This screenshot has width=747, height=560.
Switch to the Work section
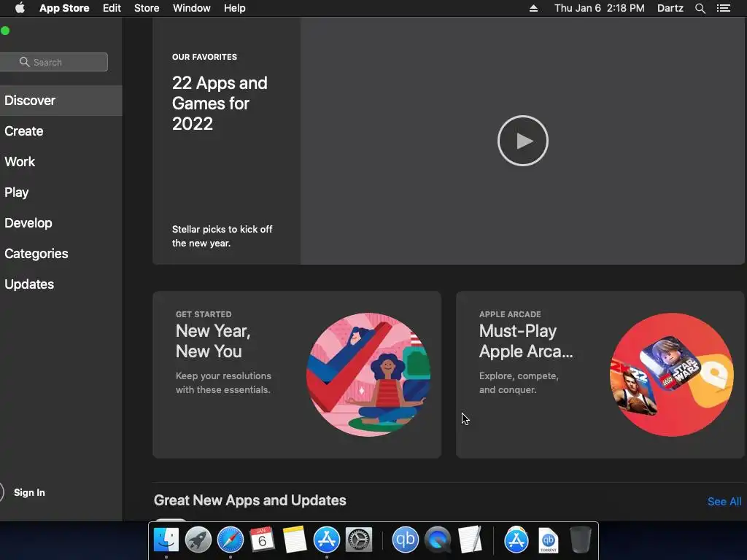61,161
